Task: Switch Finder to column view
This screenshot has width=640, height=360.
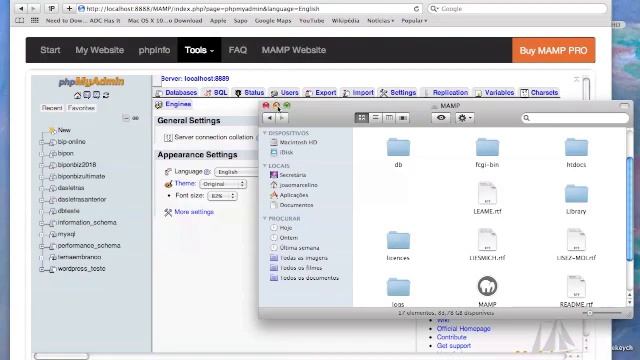Action: click(389, 118)
